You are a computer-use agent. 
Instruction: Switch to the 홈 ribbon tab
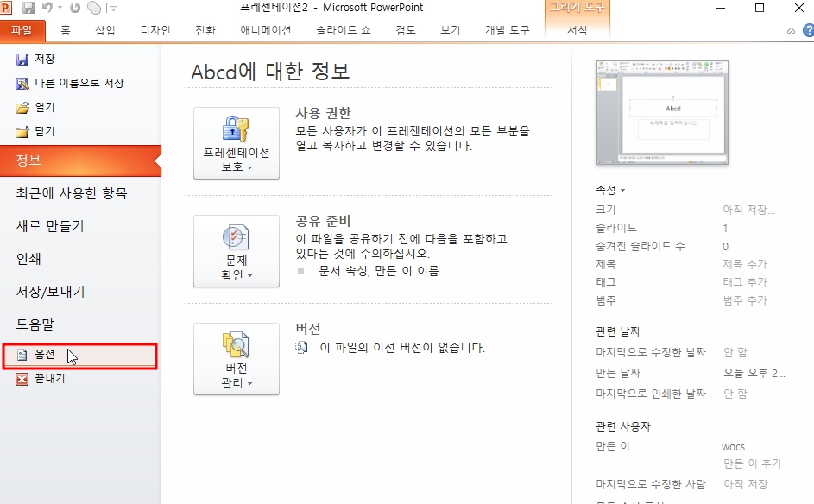click(x=66, y=30)
